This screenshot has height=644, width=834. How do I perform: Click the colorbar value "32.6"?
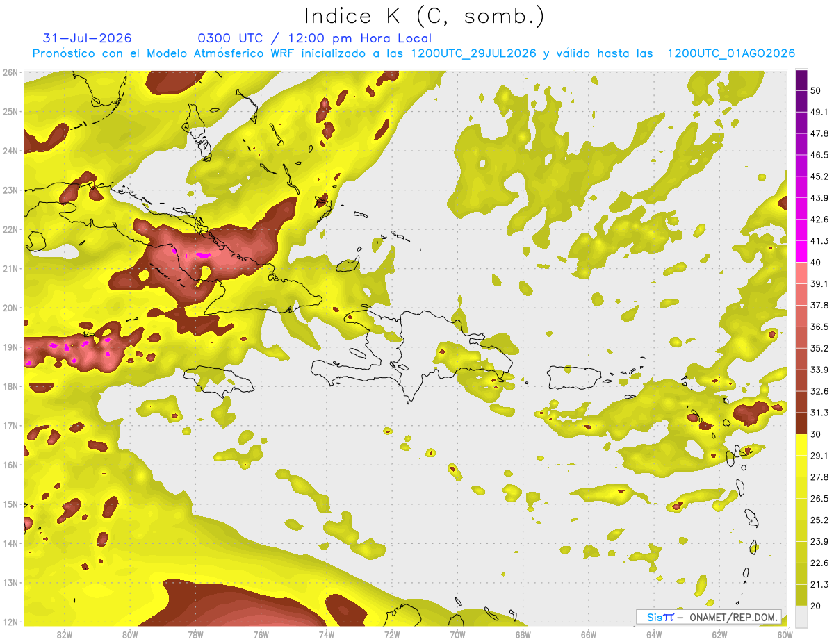(819, 391)
